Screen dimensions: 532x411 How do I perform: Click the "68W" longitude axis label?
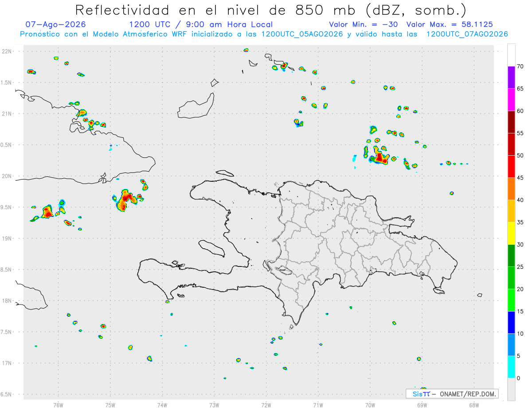click(x=474, y=405)
